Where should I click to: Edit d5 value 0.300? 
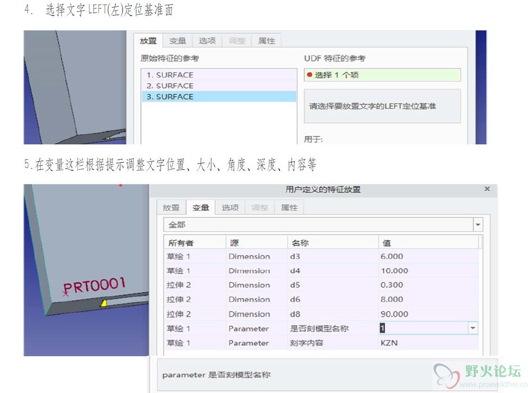pyautogui.click(x=429, y=285)
